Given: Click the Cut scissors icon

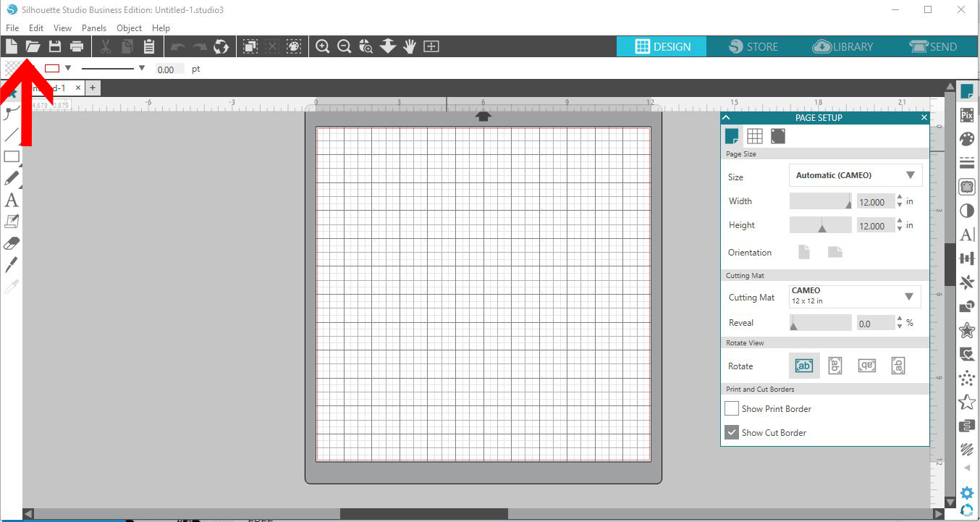Looking at the screenshot, I should tap(106, 46).
